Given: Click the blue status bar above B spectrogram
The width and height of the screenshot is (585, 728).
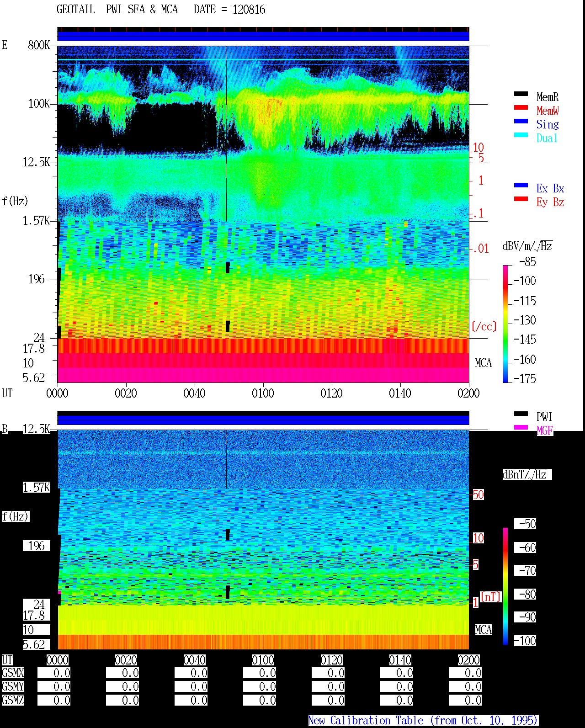Looking at the screenshot, I should tap(263, 420).
